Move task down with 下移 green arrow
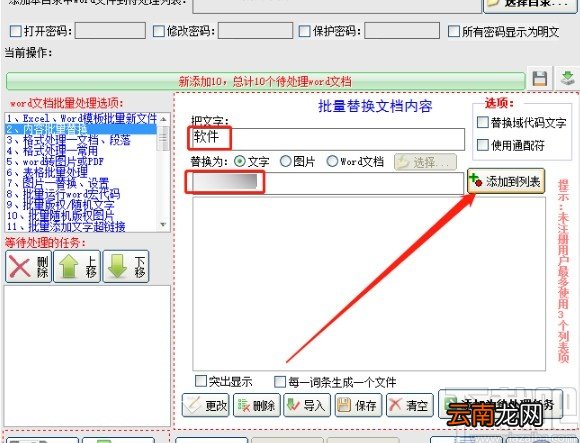This screenshot has height=443, width=580. point(126,267)
